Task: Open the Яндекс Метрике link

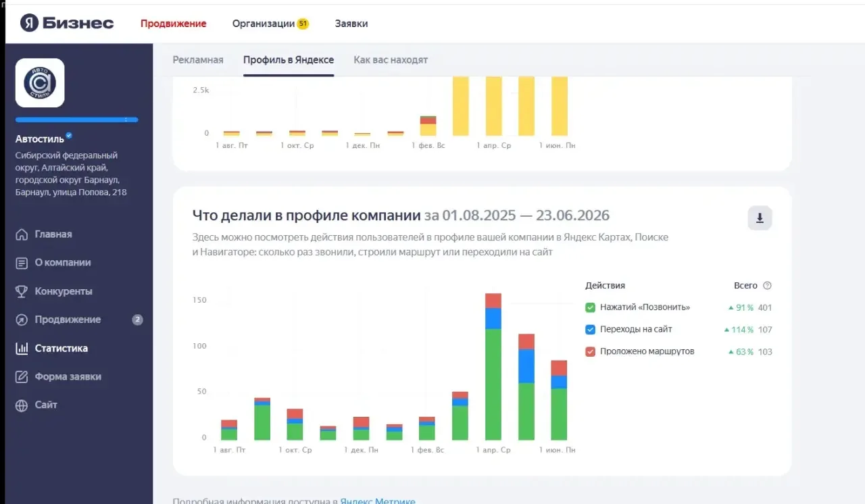Action: (378, 501)
